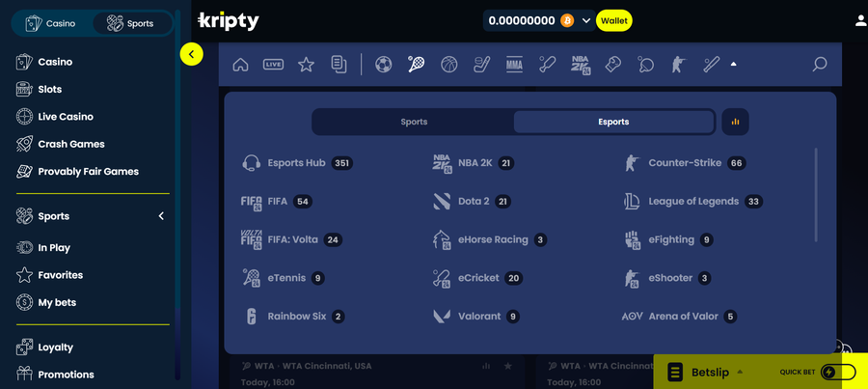This screenshot has height=389, width=868.
Task: Switch to Casino mode in top toggle
Action: click(x=50, y=23)
